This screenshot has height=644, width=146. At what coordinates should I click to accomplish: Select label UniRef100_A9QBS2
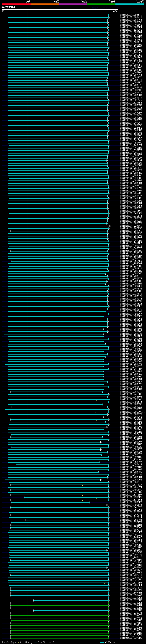pyautogui.click(x=131, y=387)
